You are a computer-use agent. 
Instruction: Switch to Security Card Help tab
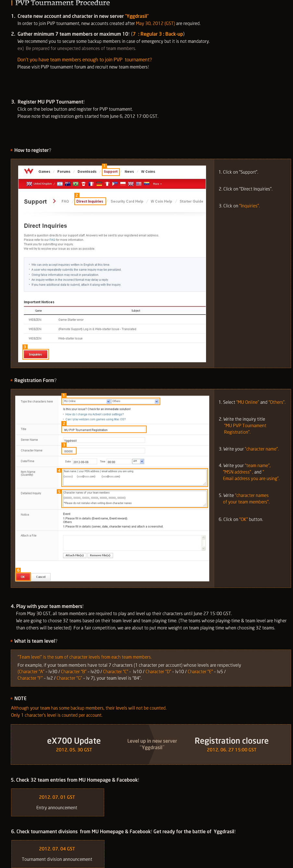point(127,201)
